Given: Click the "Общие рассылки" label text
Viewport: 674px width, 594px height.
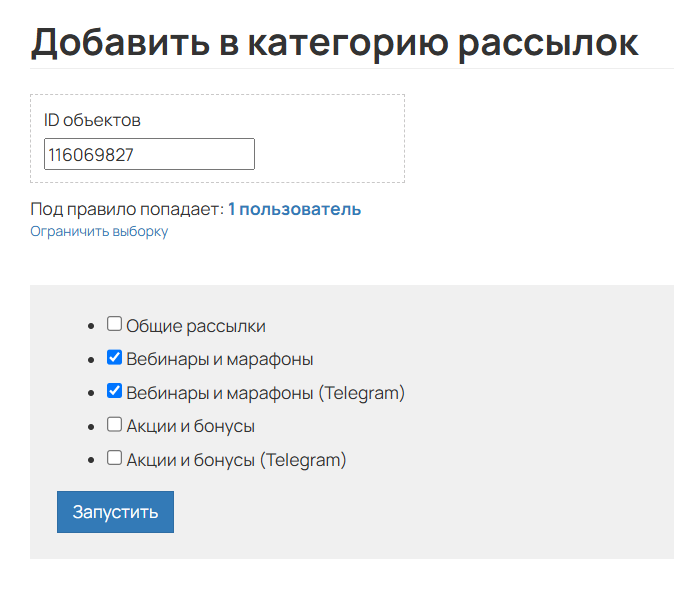Looking at the screenshot, I should [196, 326].
